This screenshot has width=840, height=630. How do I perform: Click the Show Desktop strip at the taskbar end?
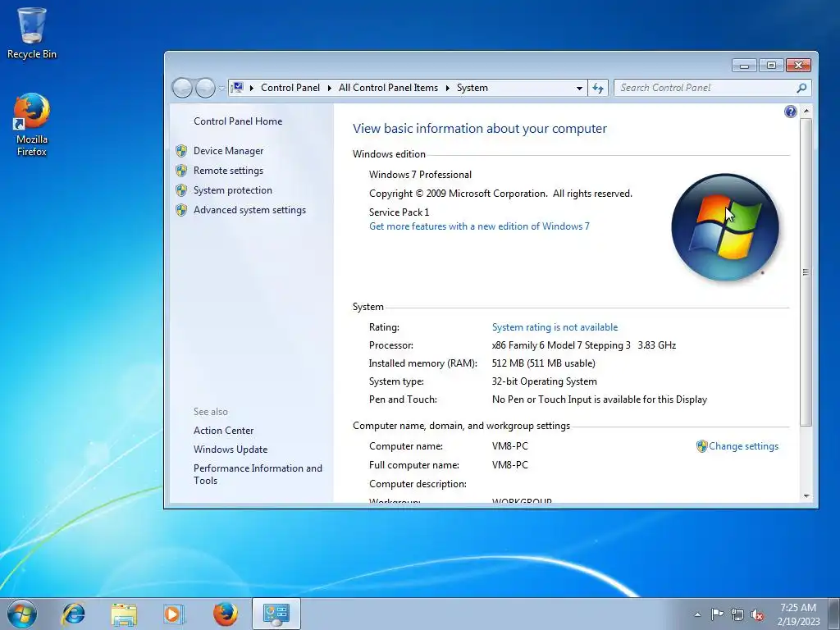(x=834, y=614)
